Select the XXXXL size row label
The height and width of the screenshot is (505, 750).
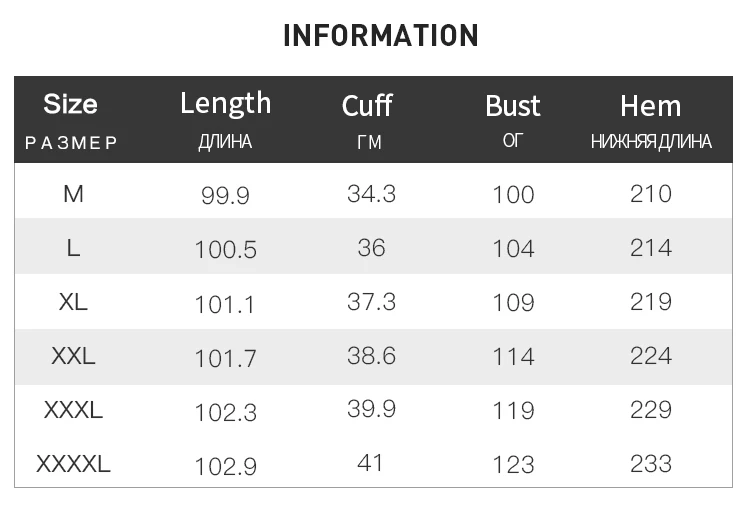pyautogui.click(x=73, y=464)
